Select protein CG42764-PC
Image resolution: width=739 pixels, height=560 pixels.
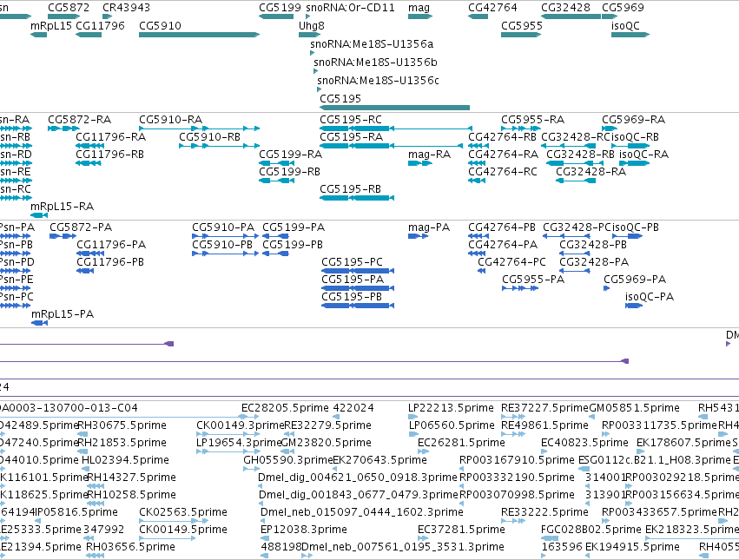click(482, 271)
